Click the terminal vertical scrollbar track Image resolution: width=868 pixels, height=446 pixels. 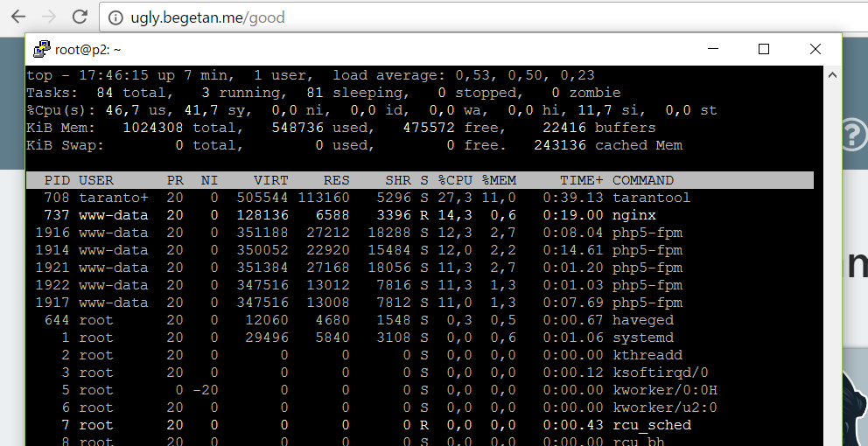point(832,264)
